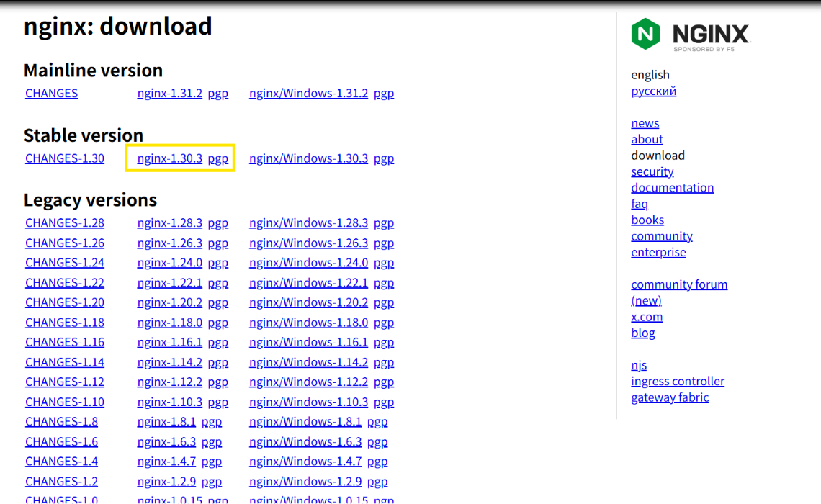821x504 pixels.
Task: Download nginx-1.8.1 source
Action: pos(166,422)
